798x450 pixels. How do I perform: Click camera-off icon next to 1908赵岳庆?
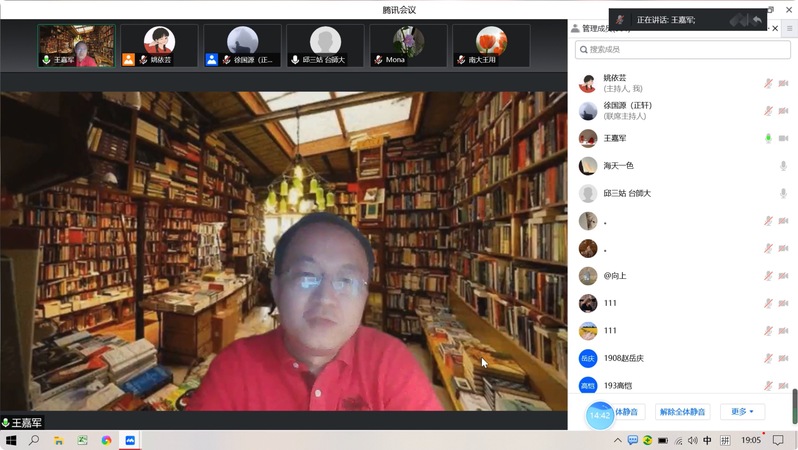tap(783, 358)
